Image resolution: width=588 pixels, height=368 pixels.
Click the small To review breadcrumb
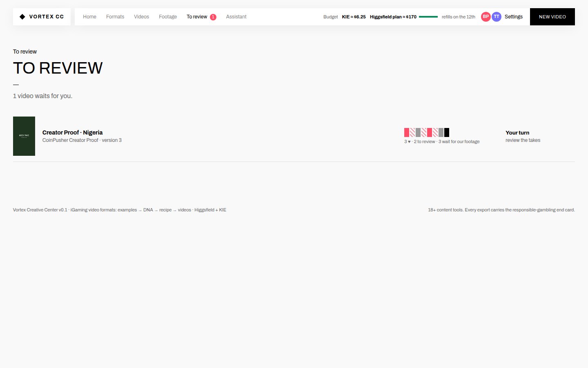25,52
